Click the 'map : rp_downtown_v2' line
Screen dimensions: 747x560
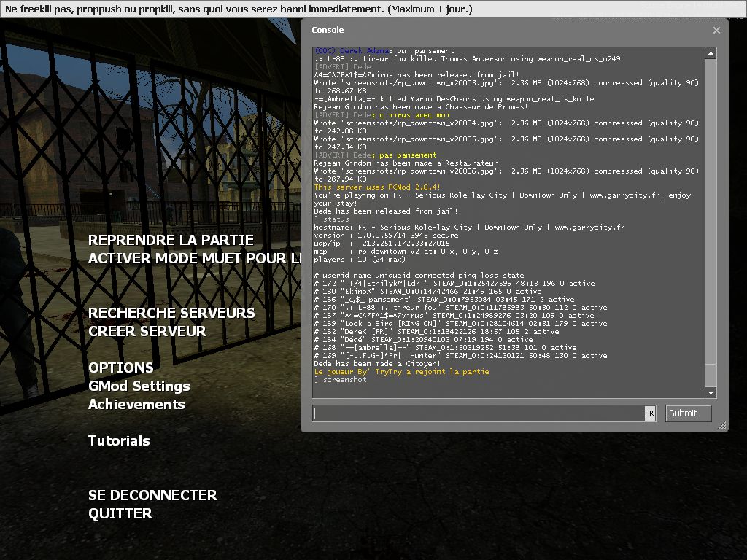click(406, 252)
